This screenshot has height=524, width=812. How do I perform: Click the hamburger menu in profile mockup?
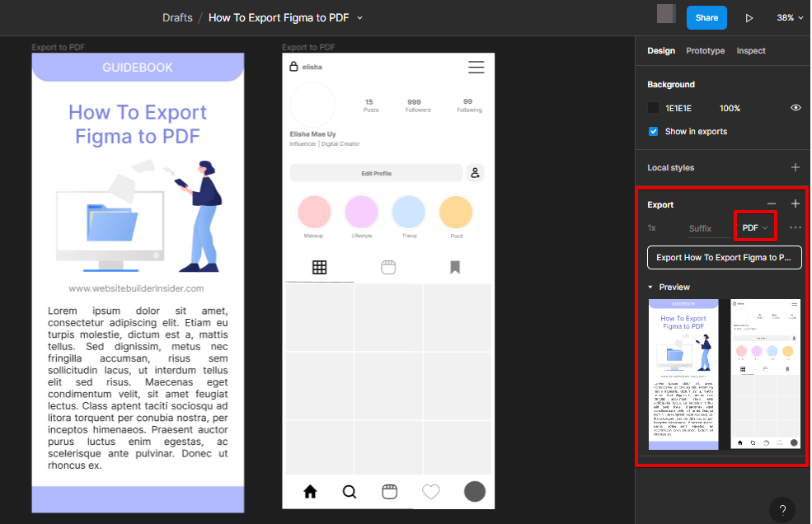tap(476, 68)
